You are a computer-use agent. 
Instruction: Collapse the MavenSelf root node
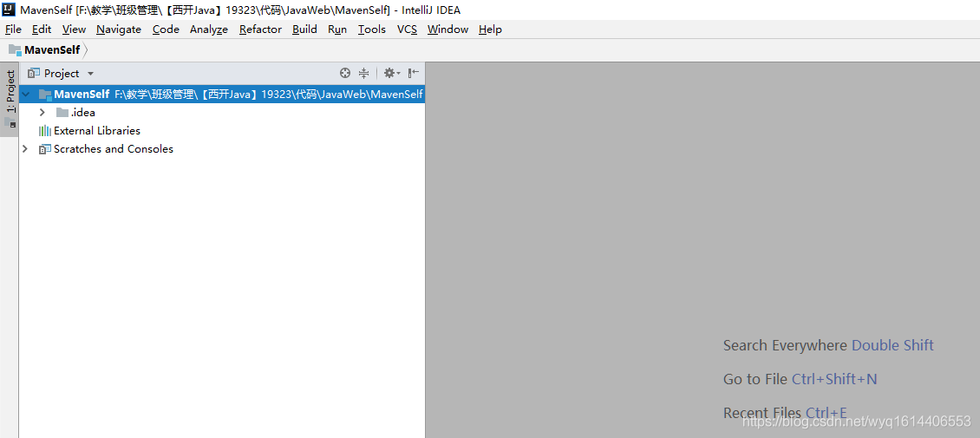[x=25, y=95]
